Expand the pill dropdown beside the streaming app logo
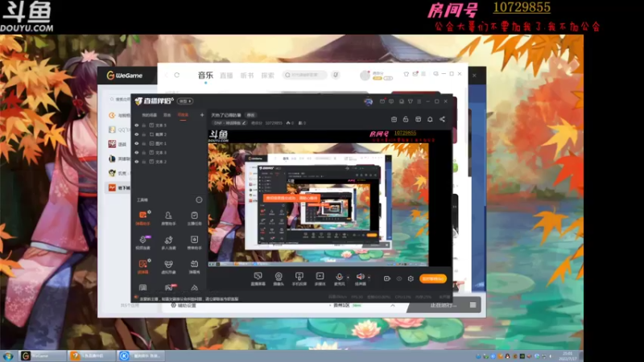The width and height of the screenshot is (644, 362). coord(185,101)
